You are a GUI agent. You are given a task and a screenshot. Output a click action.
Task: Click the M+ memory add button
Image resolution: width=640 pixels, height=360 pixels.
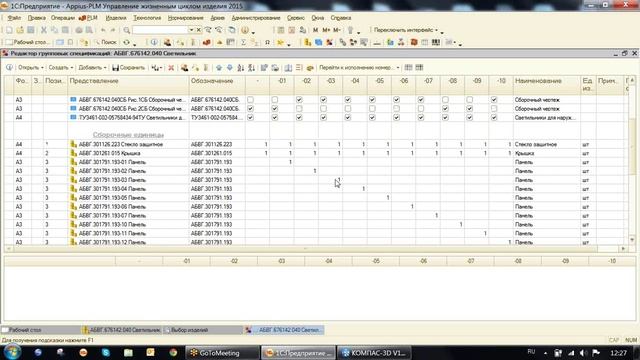click(x=326, y=30)
